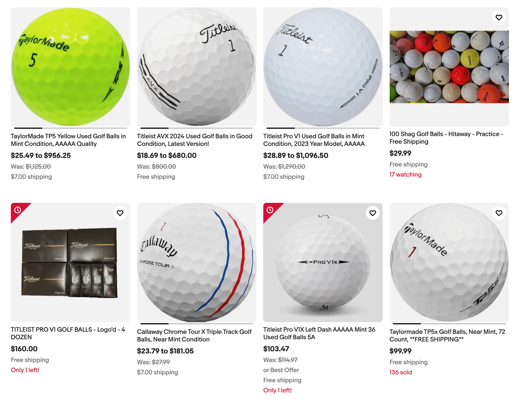Open TaylorMade TP5 Yellow Used Golf Balls title
This screenshot has width=532, height=400.
coord(68,140)
